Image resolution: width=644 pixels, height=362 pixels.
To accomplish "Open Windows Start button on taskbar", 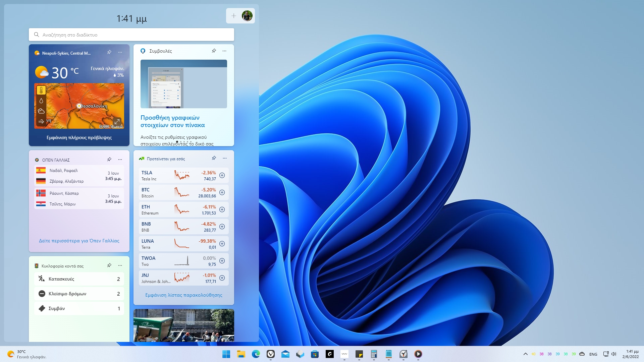I will point(226,354).
